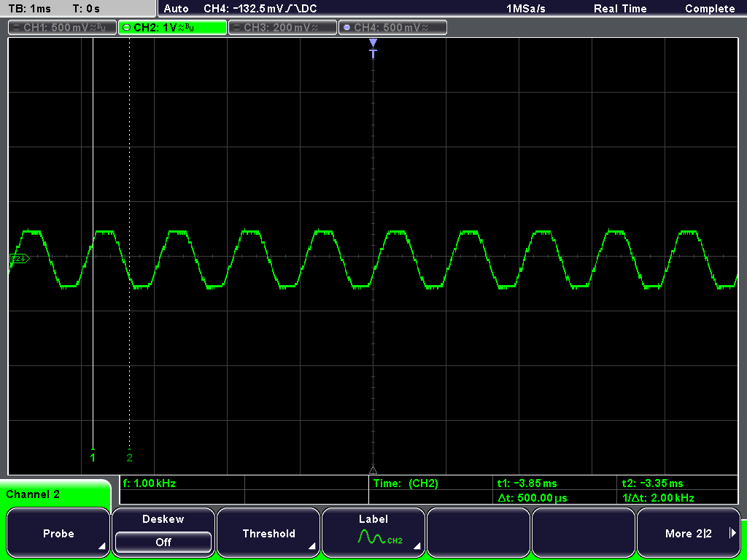Click the t2: -3.35 ms cursor value

653,483
